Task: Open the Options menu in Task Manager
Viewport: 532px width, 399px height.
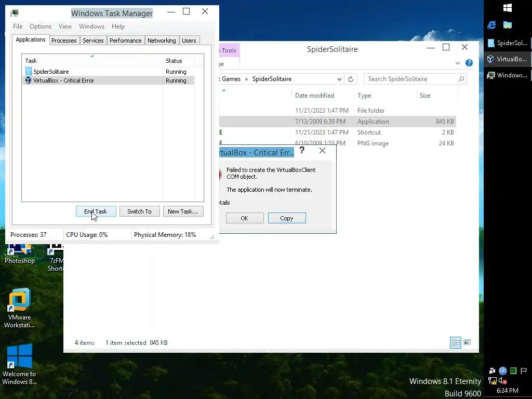Action: [x=41, y=26]
